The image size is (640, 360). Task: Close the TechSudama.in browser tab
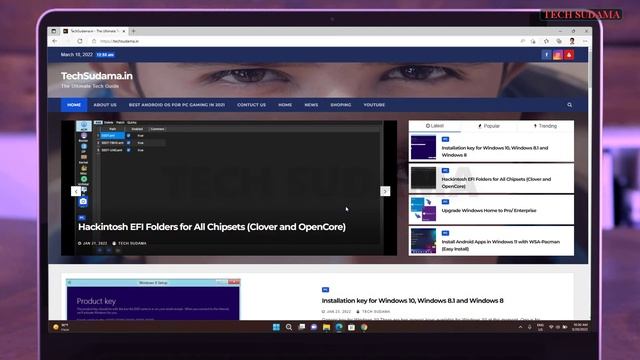tap(124, 31)
